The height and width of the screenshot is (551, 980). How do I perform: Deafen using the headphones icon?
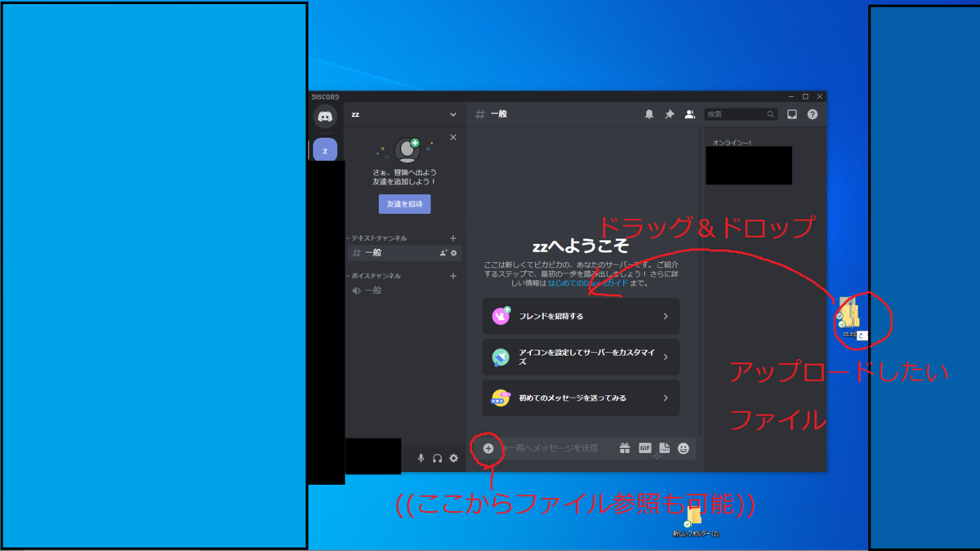438,459
